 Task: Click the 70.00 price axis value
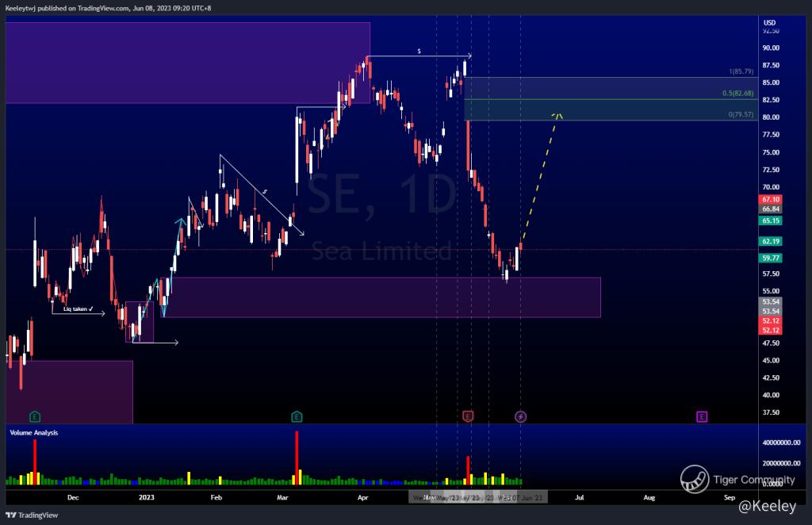pyautogui.click(x=771, y=187)
